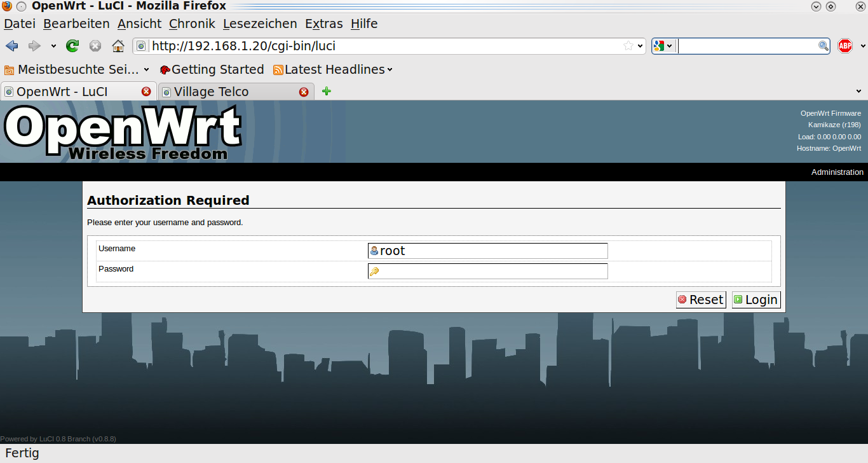Click the 'Fertig' status bar text

tap(22, 453)
